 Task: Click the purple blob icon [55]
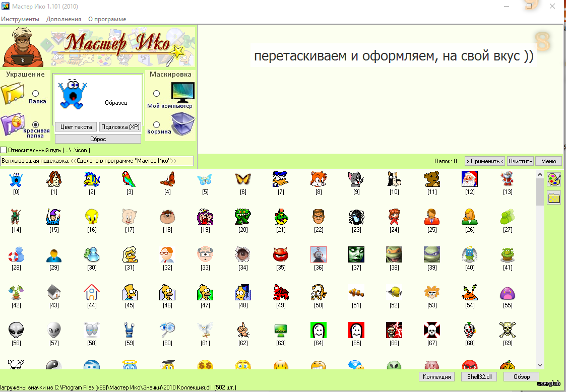coord(508,292)
